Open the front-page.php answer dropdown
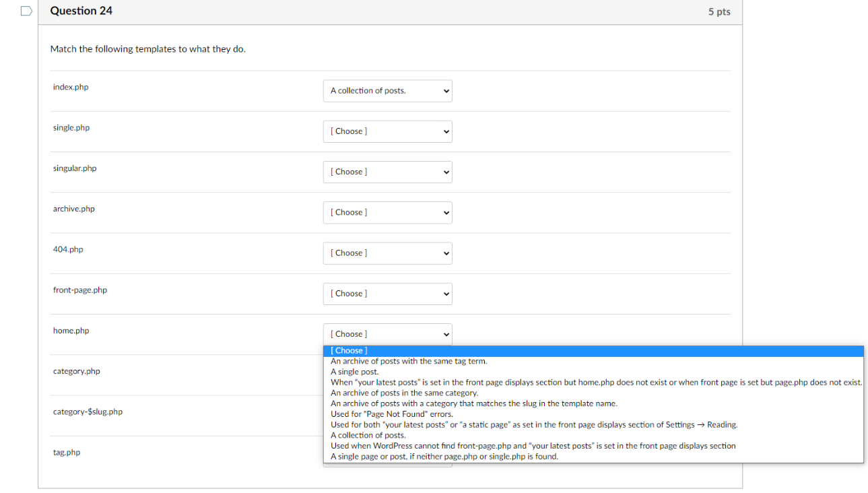Image resolution: width=868 pixels, height=493 pixels. point(387,294)
